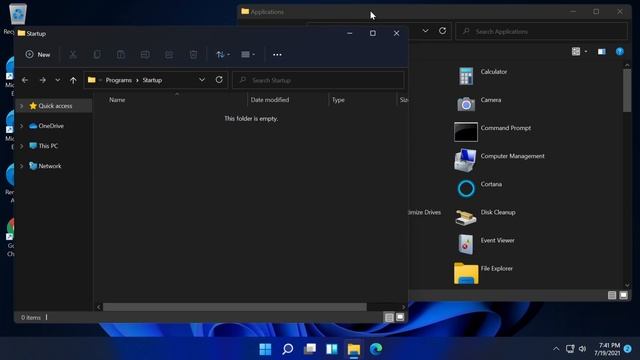Image resolution: width=640 pixels, height=360 pixels.
Task: Open taskbar Search
Action: [x=288, y=349]
